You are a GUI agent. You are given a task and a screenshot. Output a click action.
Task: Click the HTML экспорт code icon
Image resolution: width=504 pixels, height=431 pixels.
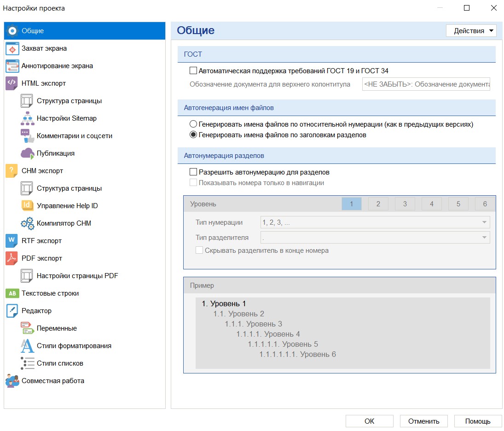[12, 83]
